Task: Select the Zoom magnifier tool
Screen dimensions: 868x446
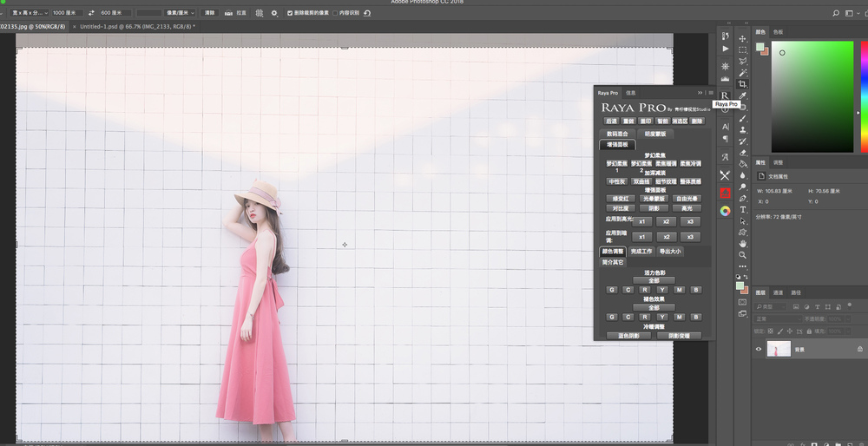Action: coord(743,255)
